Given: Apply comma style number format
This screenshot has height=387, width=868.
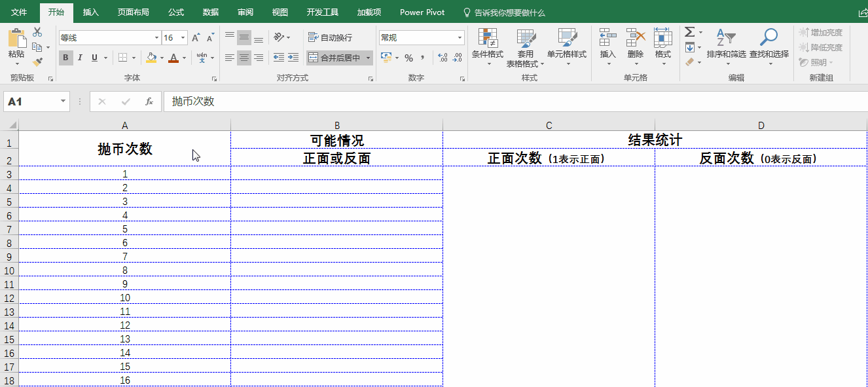Looking at the screenshot, I should [x=423, y=58].
